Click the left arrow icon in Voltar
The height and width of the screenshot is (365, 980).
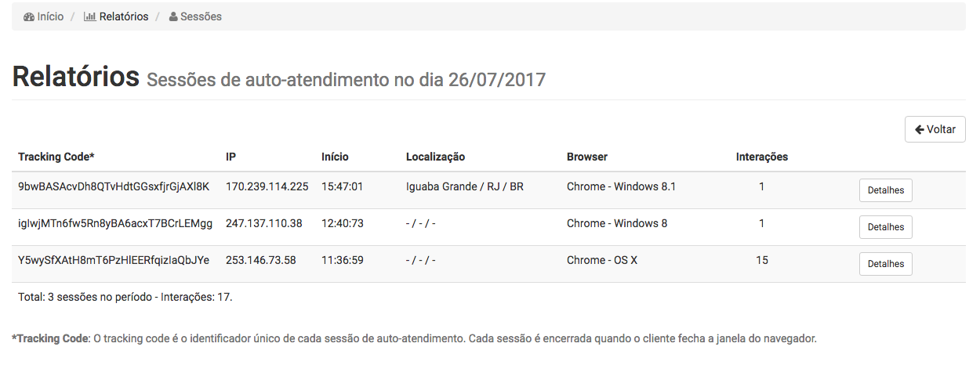click(x=919, y=129)
